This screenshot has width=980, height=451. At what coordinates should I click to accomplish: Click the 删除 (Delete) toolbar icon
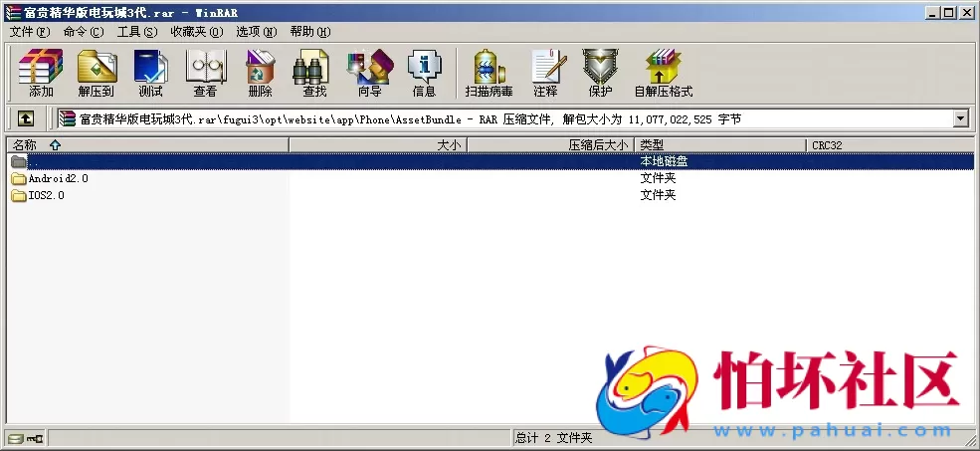coord(260,74)
